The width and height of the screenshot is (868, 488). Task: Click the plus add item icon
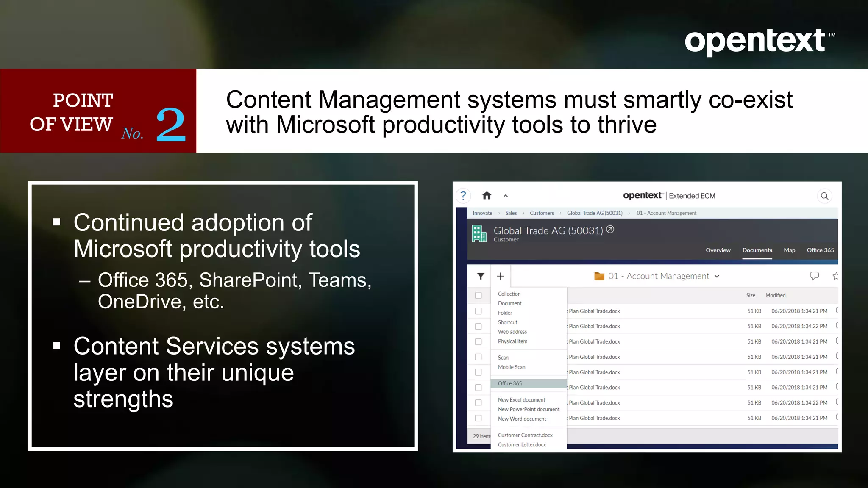tap(501, 276)
